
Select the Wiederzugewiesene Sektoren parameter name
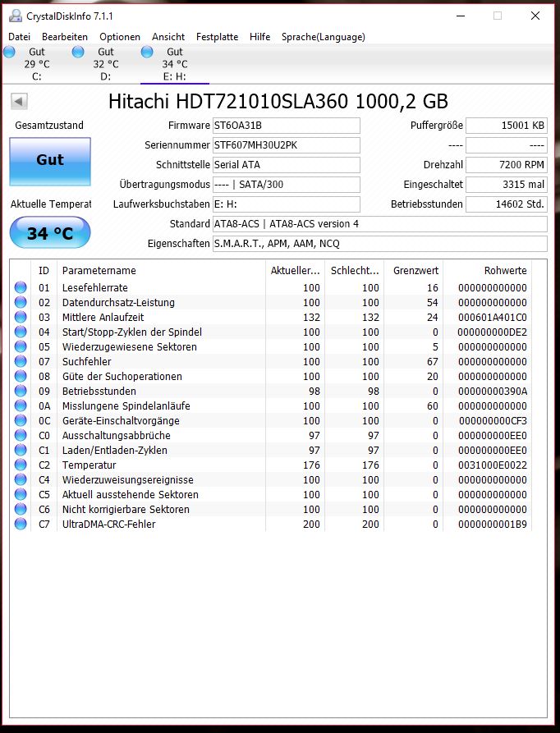(x=130, y=347)
